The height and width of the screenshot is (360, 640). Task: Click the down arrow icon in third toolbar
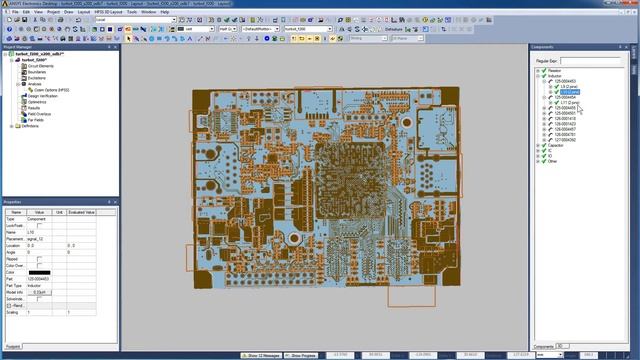point(257,39)
